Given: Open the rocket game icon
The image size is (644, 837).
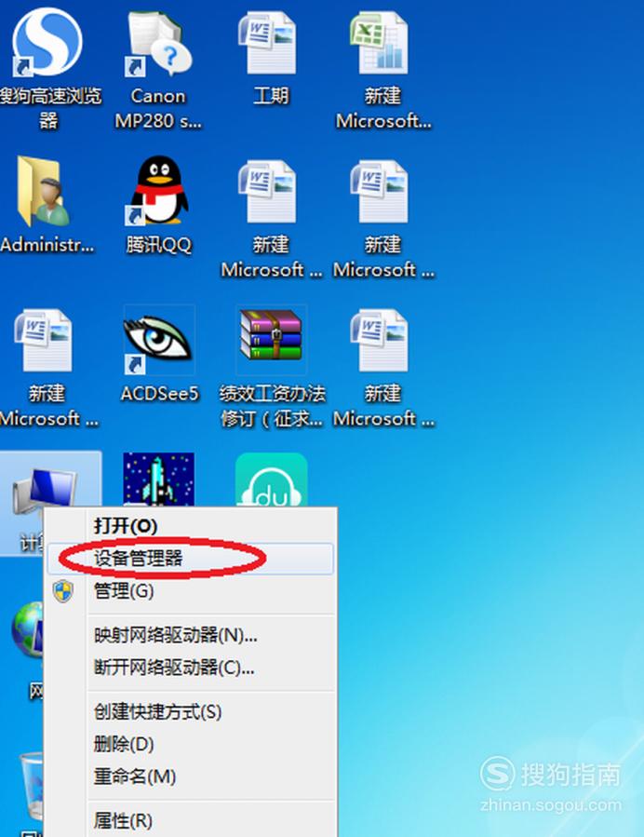Looking at the screenshot, I should [158, 479].
